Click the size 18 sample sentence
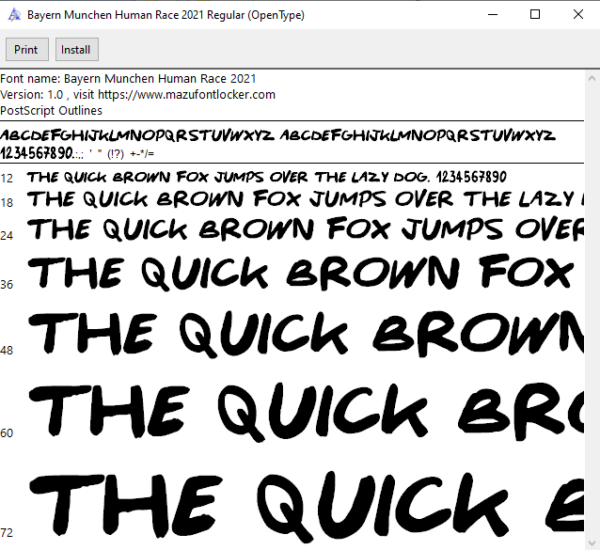Viewport: 600px width, 550px height. (305, 199)
